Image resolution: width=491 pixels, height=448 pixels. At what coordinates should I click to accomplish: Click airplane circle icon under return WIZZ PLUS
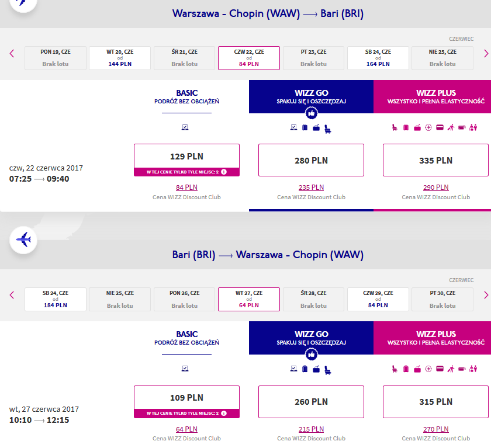tap(428, 369)
